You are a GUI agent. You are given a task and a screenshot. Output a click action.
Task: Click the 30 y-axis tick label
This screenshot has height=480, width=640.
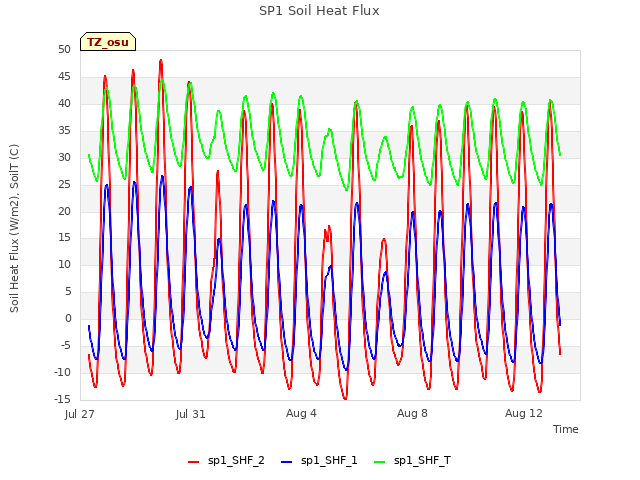(64, 157)
